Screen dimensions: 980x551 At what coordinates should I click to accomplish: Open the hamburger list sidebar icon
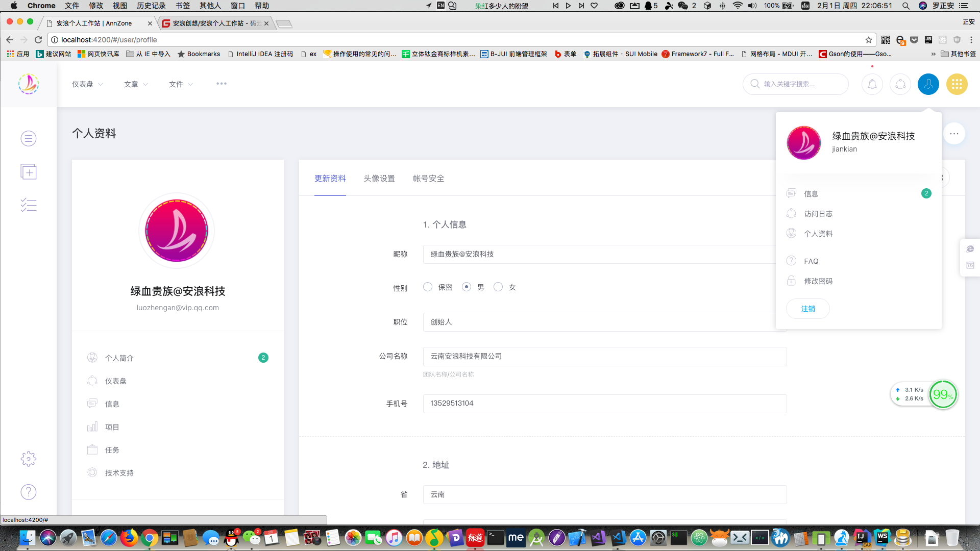click(29, 138)
